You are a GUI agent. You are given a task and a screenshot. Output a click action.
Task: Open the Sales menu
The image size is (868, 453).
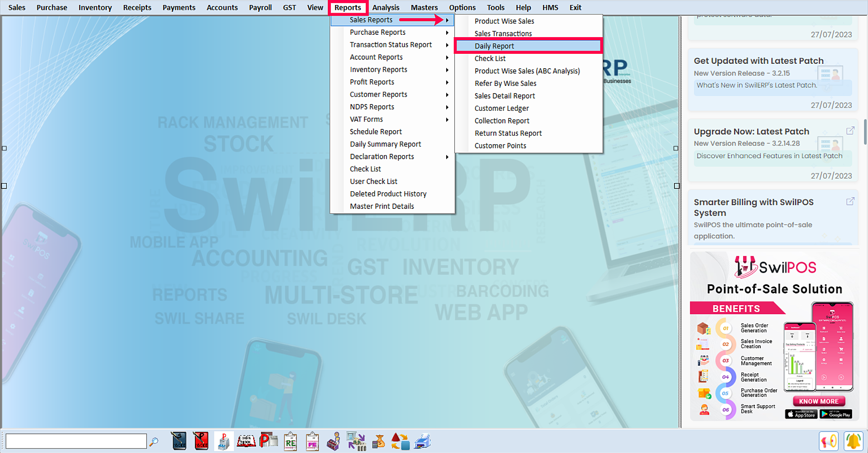click(x=17, y=8)
